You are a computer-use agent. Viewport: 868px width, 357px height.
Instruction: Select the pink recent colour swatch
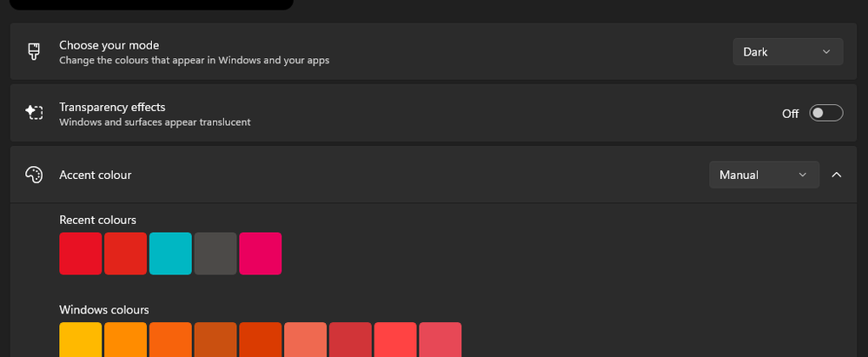(x=260, y=254)
